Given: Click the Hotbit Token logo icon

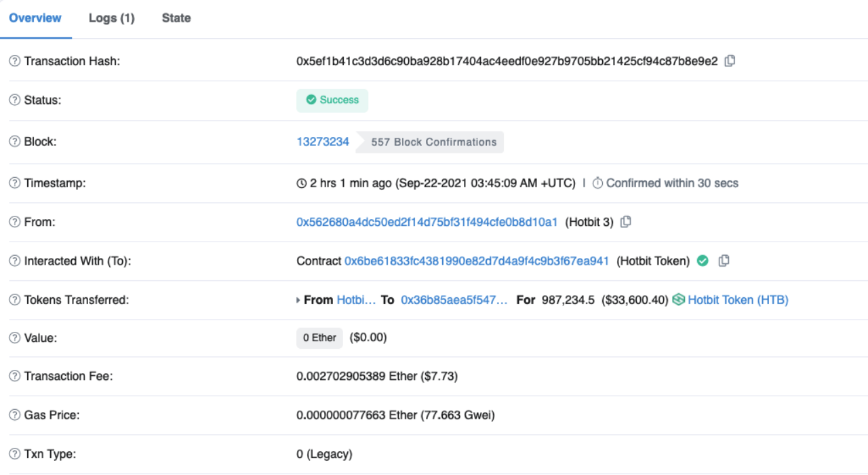Looking at the screenshot, I should coord(678,300).
